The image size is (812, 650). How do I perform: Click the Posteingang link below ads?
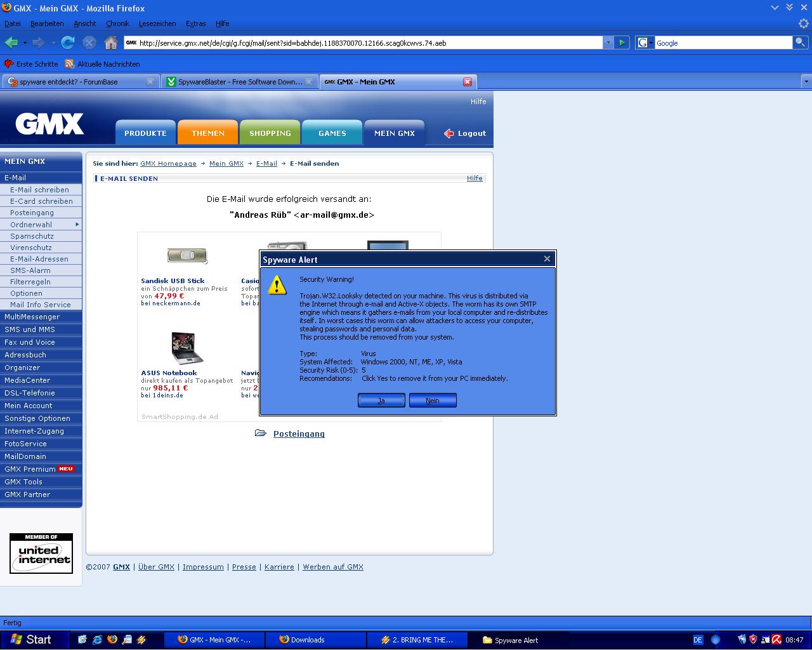(x=299, y=434)
